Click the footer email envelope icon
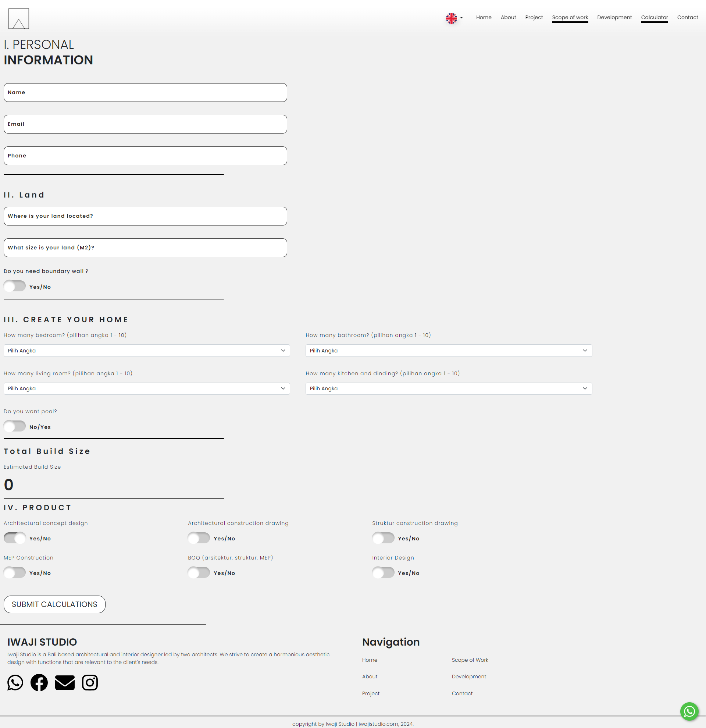This screenshot has height=728, width=706. coord(65,683)
